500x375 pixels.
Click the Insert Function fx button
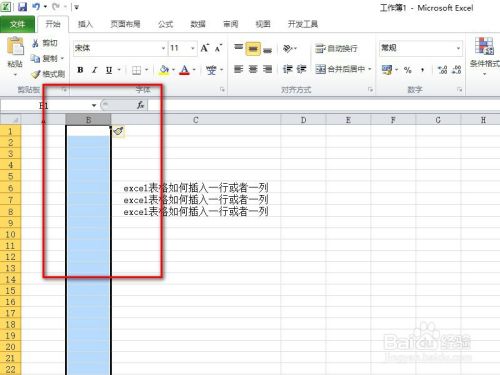[x=140, y=105]
